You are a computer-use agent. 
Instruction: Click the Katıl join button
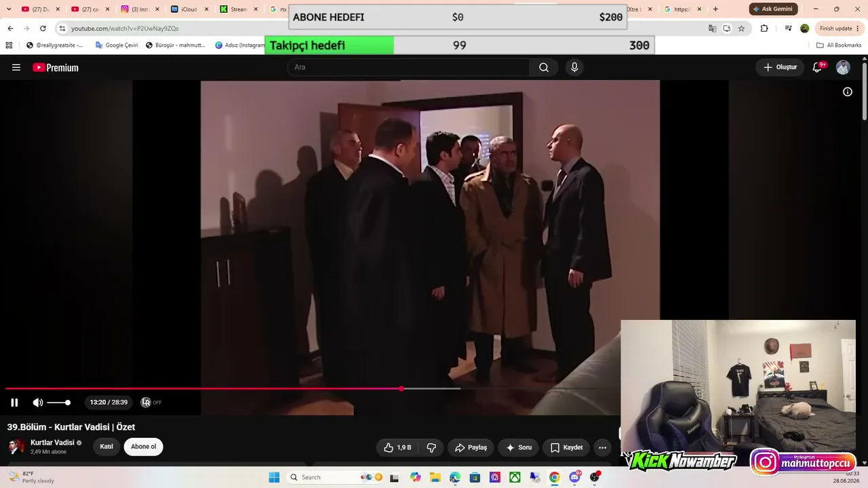(x=106, y=447)
